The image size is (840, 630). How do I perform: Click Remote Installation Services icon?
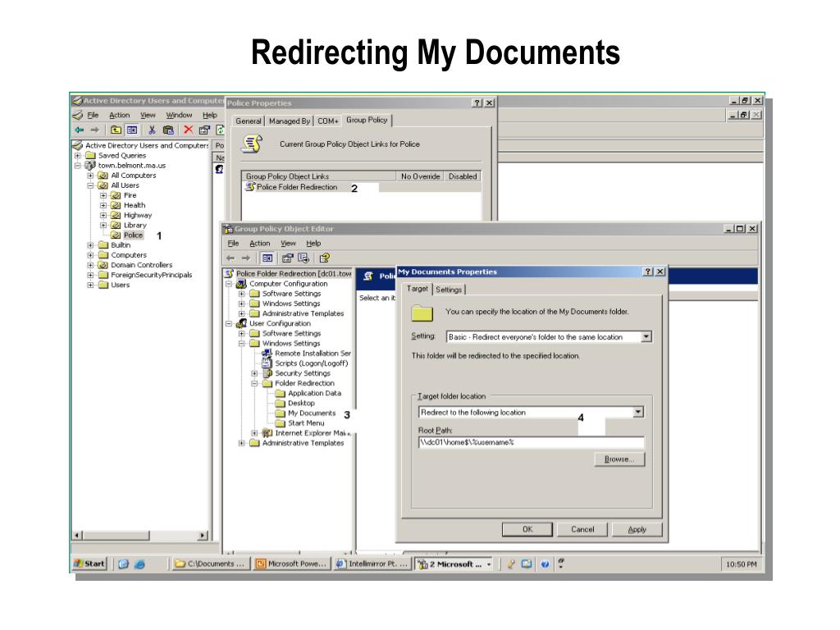tap(267, 353)
